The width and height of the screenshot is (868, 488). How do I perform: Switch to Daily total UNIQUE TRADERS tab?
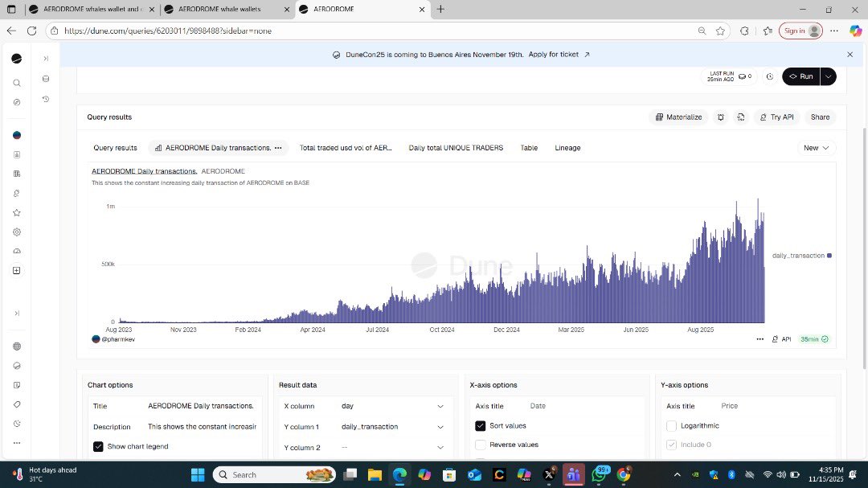(x=456, y=148)
